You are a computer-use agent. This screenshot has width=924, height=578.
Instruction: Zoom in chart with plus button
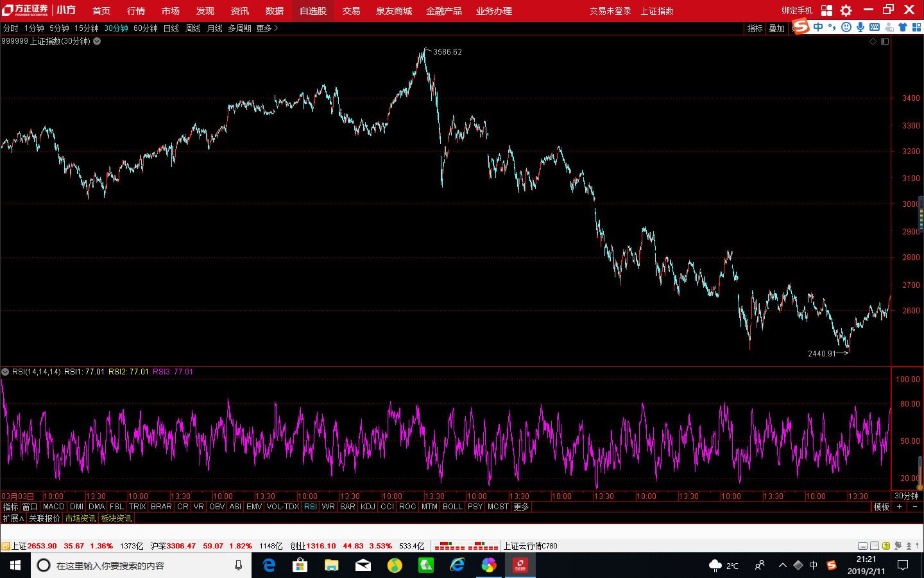(x=900, y=507)
